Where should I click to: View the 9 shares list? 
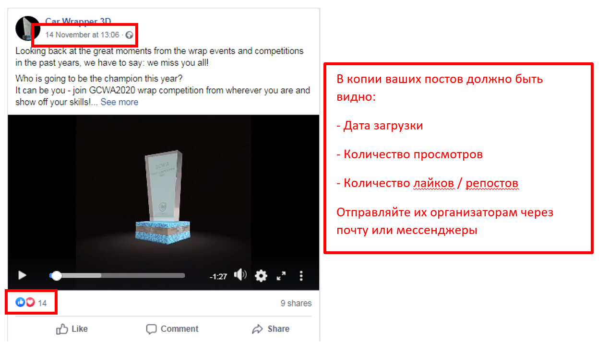(296, 303)
